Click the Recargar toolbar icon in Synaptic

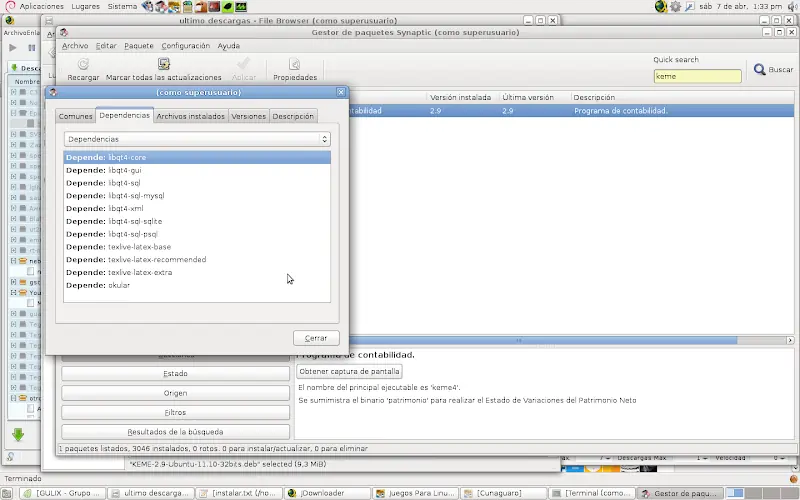[x=83, y=64]
